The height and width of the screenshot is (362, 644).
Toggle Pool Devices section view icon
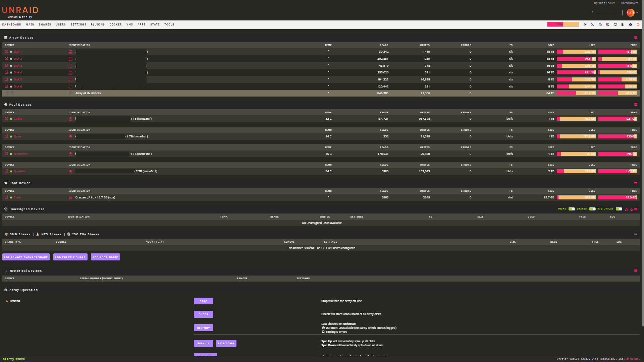pos(636,105)
